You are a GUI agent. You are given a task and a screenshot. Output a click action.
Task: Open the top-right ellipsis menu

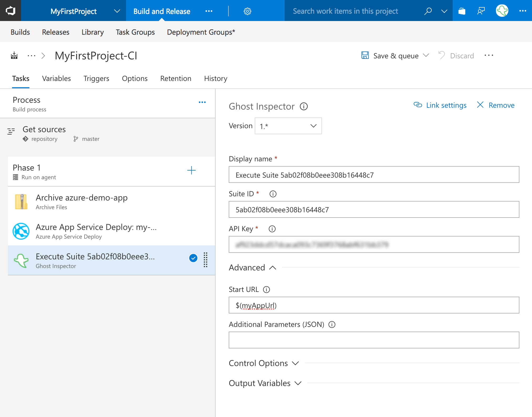click(x=523, y=11)
